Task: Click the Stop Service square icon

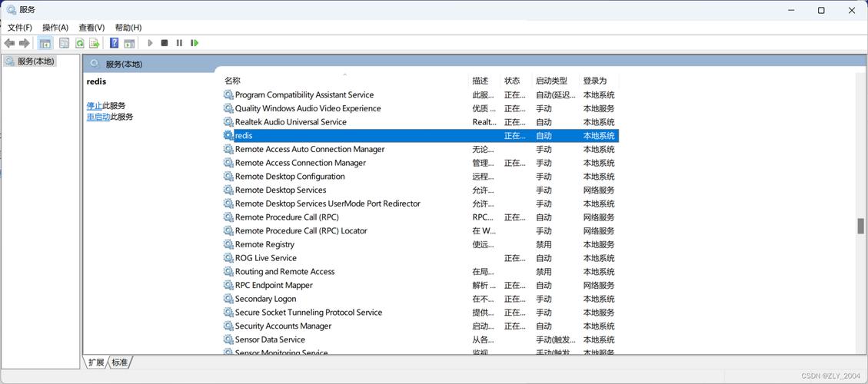Action: [x=165, y=42]
